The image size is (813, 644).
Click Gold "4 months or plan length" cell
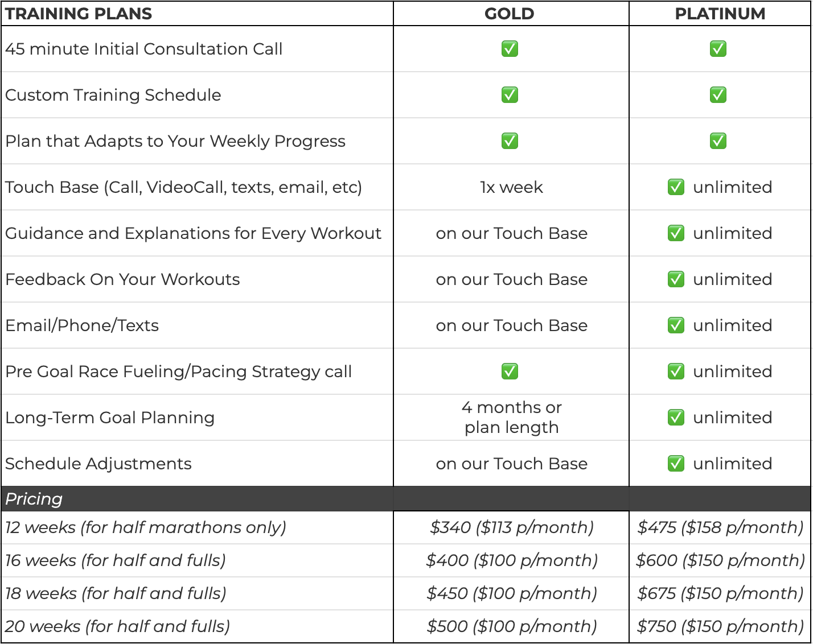point(511,418)
